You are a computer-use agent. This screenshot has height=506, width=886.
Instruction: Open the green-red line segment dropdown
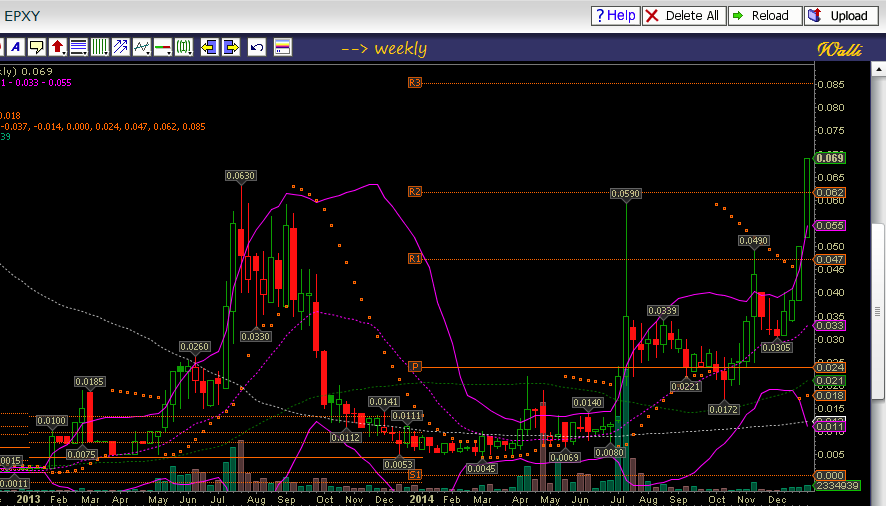click(x=162, y=47)
